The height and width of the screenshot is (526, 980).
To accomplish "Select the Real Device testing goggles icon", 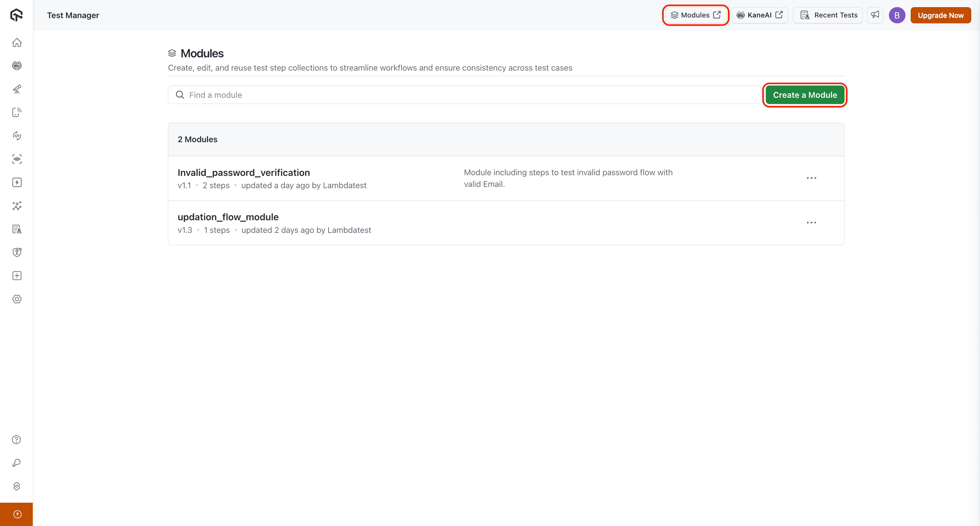I will pyautogui.click(x=17, y=65).
